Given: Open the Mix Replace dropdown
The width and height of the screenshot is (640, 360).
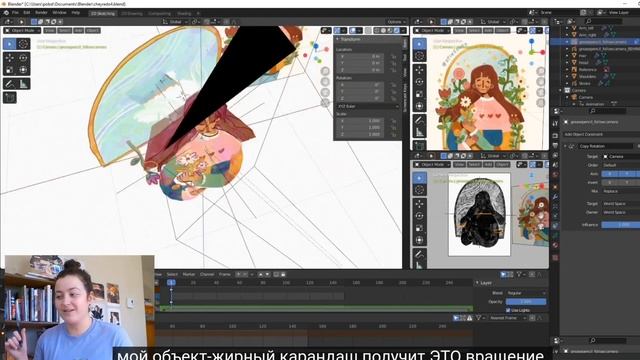Looking at the screenshot, I should pos(621,191).
